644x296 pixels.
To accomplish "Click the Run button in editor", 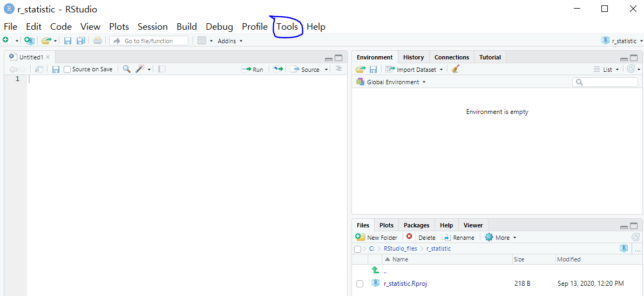I will [252, 70].
